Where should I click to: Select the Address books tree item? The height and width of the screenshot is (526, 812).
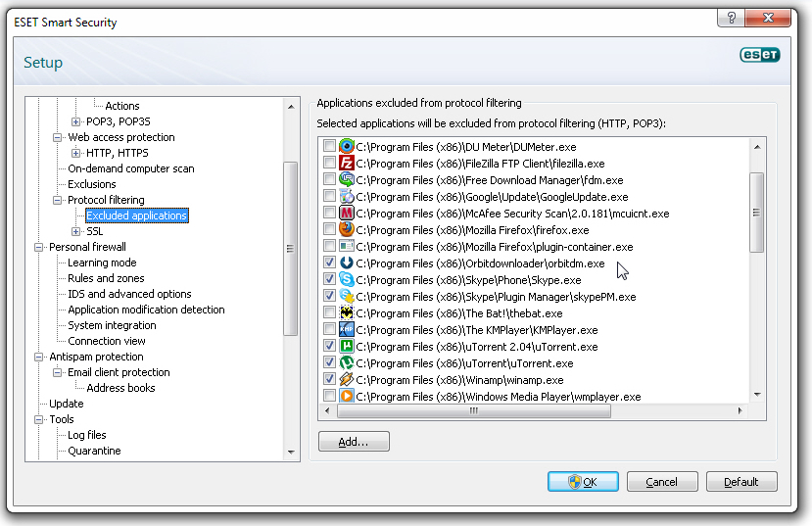coord(120,388)
